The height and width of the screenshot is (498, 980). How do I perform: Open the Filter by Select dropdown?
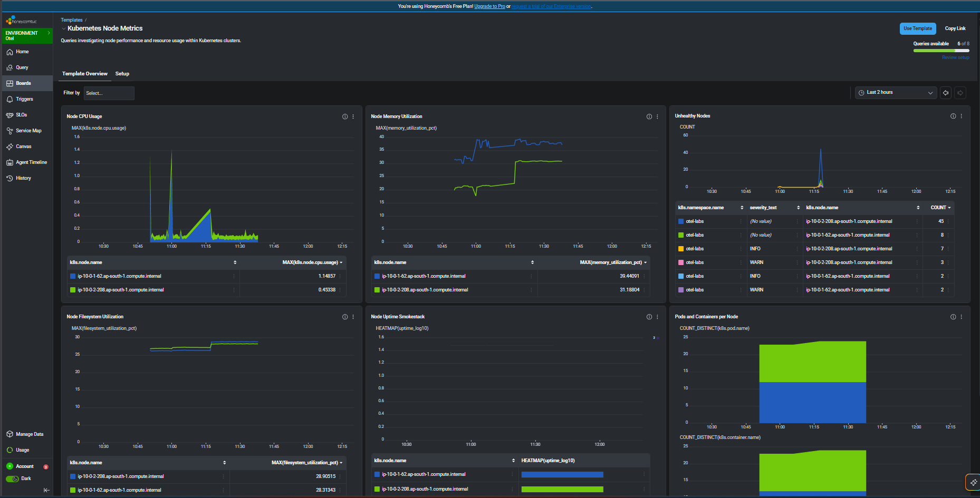pos(109,93)
